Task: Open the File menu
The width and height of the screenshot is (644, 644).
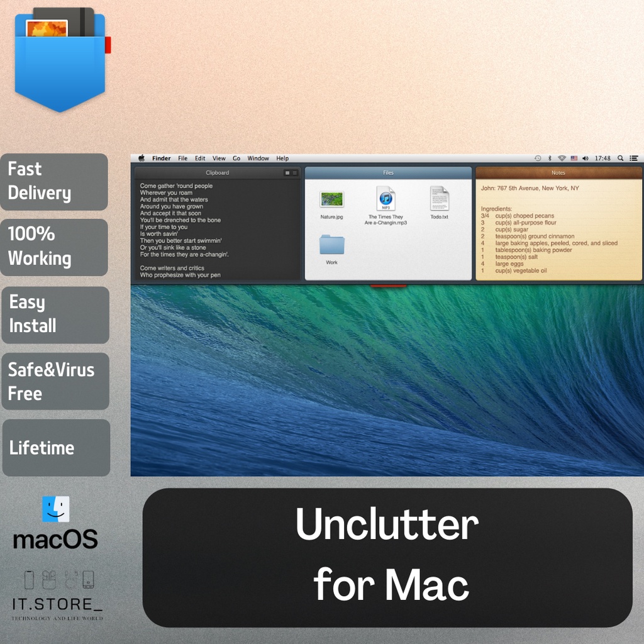Action: click(x=182, y=158)
